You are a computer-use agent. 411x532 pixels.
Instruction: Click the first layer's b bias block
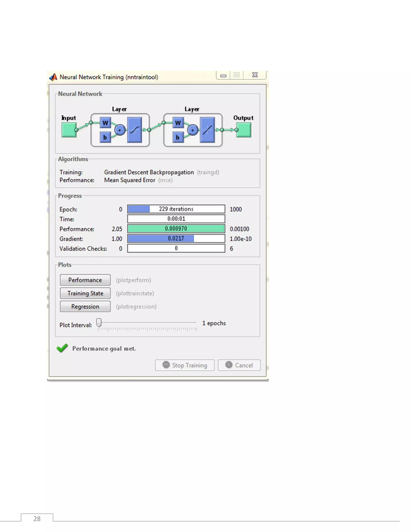click(105, 137)
